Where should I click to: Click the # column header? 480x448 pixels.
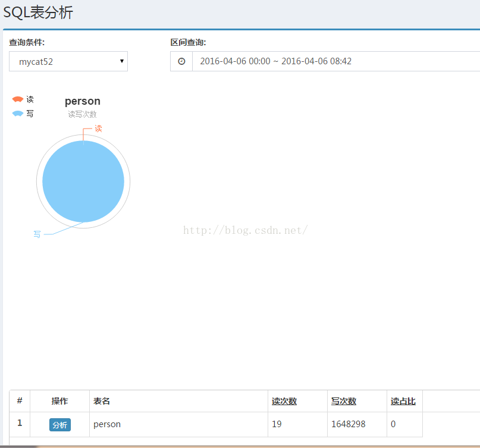20,400
